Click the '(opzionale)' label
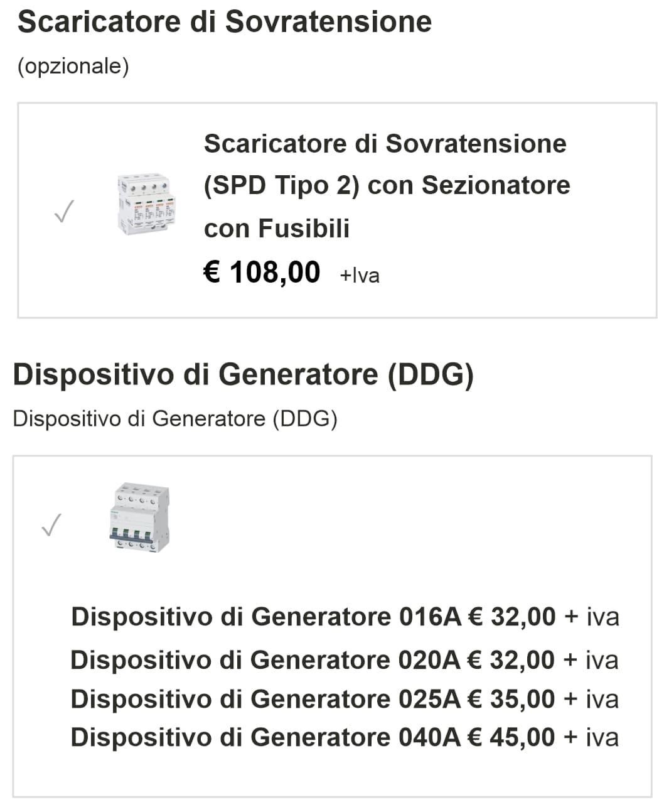The image size is (664, 812). (x=73, y=66)
